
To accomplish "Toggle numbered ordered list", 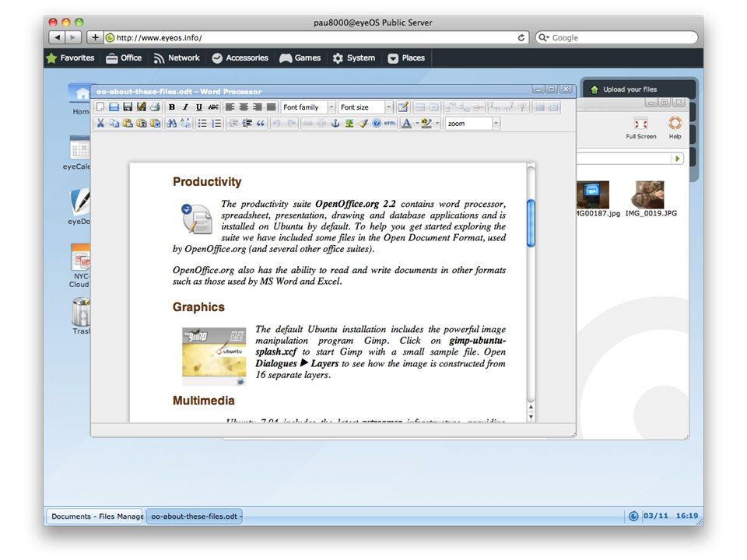I will tap(216, 124).
